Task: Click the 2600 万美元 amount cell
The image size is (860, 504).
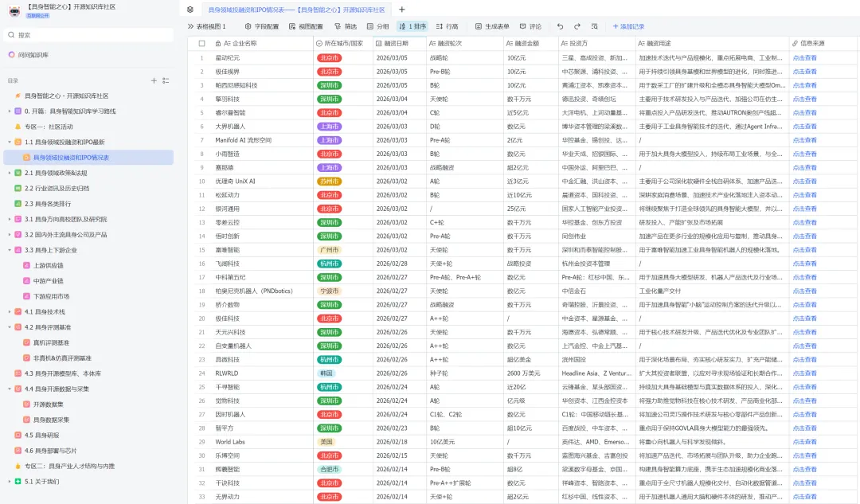Action: point(523,373)
